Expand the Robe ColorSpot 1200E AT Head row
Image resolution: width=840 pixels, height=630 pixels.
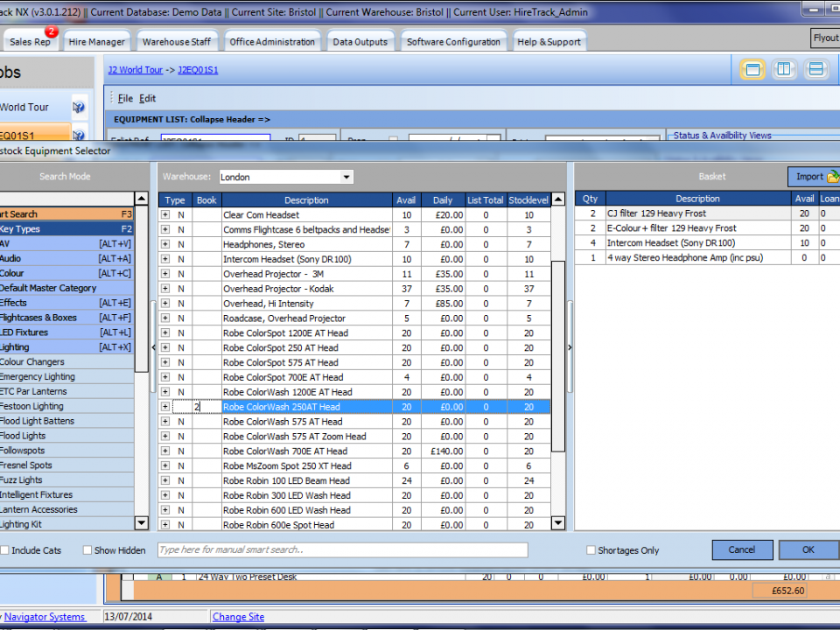pos(166,333)
